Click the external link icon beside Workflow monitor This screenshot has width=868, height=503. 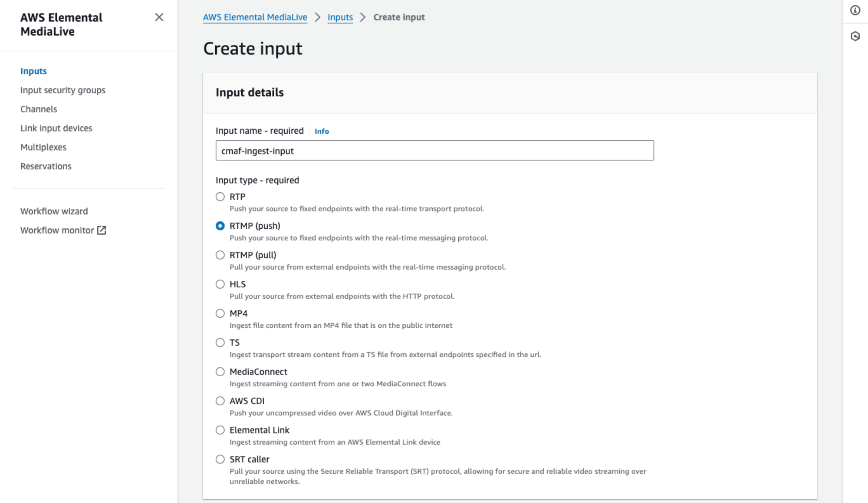click(x=102, y=230)
